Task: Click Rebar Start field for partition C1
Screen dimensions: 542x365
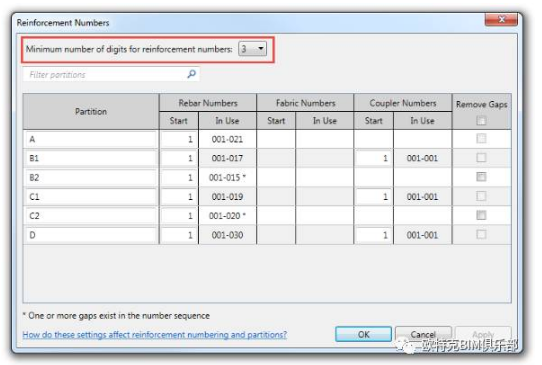Action: (179, 197)
